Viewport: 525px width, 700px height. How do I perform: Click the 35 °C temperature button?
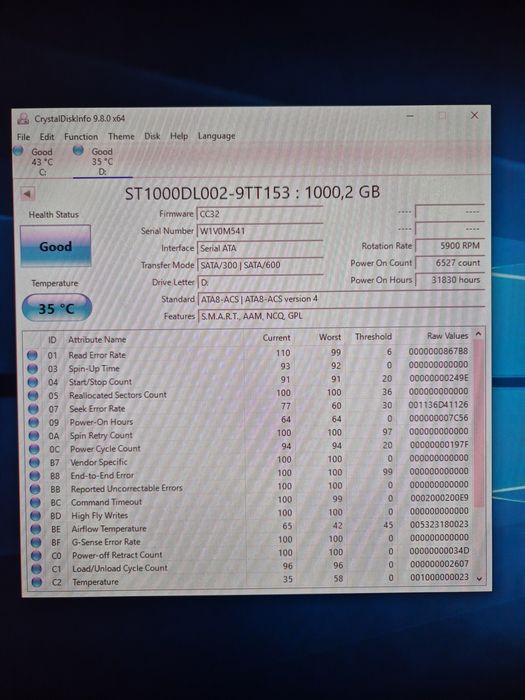click(x=57, y=308)
